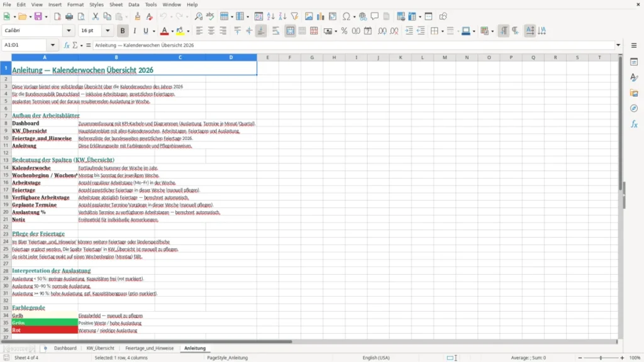Open font color dropdown arrow

pos(172,31)
